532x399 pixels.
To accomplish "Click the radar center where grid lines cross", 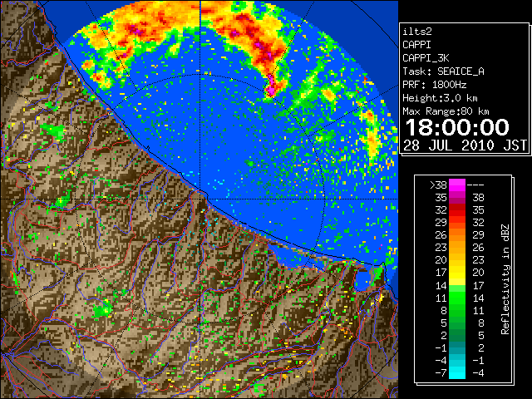I will coord(200,199).
